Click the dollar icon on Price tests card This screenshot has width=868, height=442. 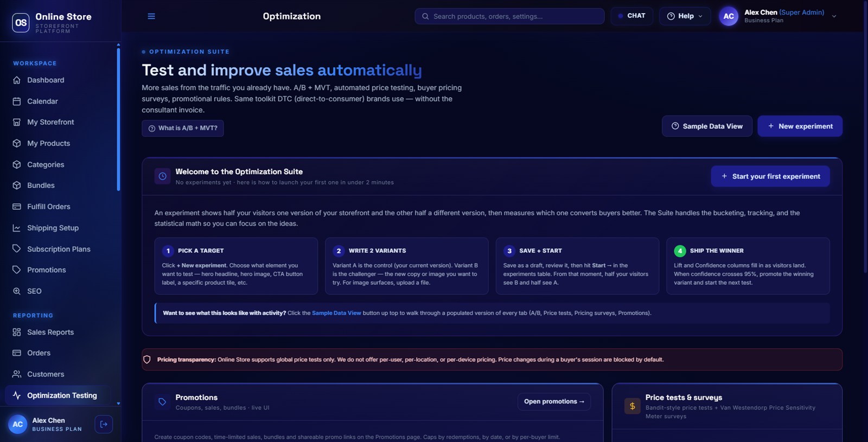[632, 406]
